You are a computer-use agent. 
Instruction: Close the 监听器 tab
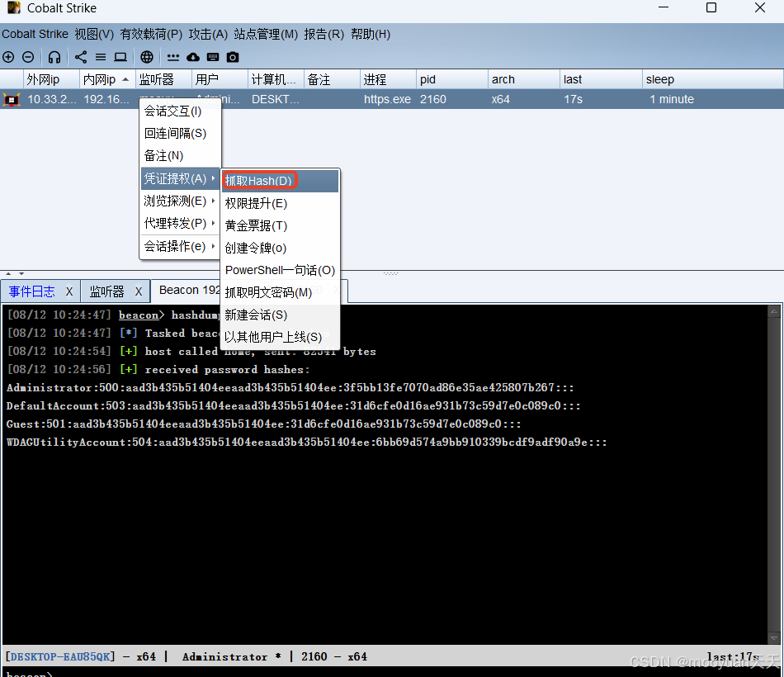tap(139, 291)
